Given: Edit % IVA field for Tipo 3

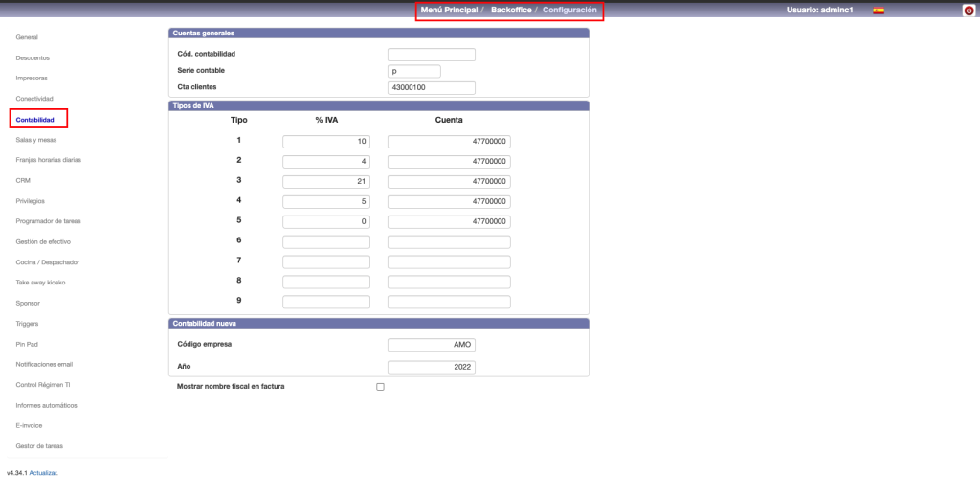Looking at the screenshot, I should pyautogui.click(x=325, y=181).
